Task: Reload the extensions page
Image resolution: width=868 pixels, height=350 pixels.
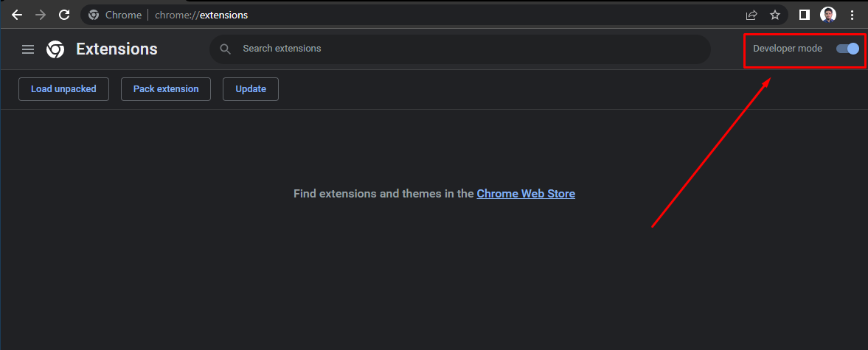Action: click(x=64, y=15)
